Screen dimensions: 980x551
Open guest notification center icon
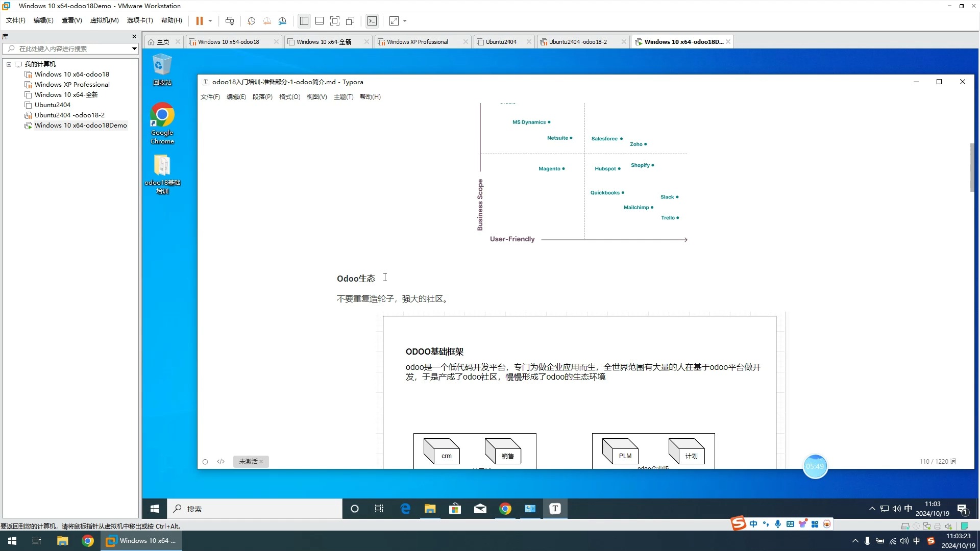963,509
